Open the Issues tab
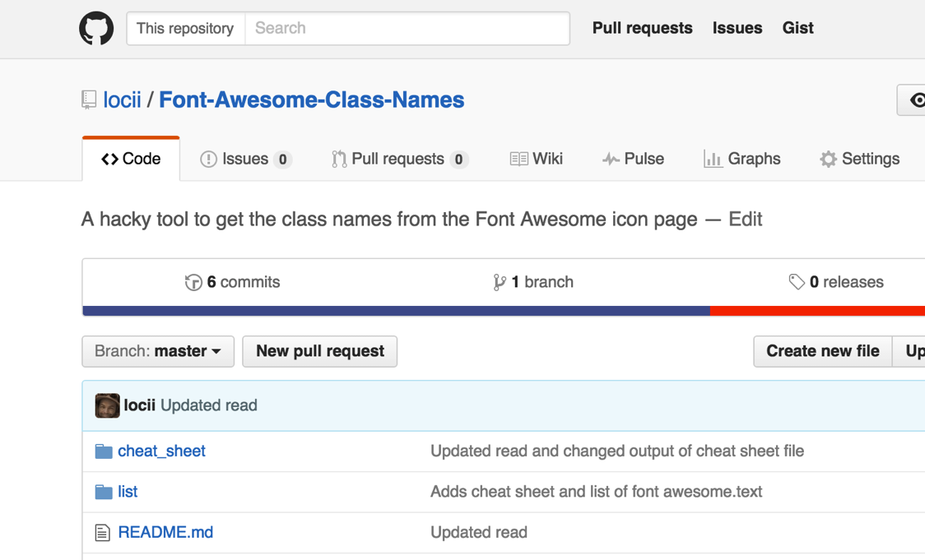The image size is (925, 560). (x=246, y=160)
